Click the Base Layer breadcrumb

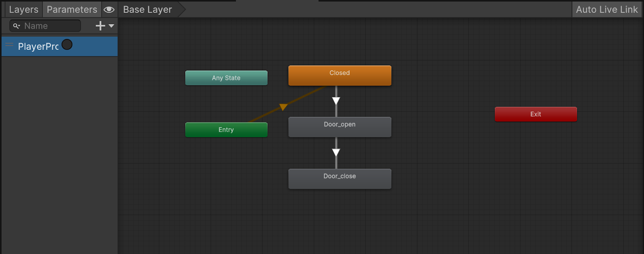tap(147, 9)
